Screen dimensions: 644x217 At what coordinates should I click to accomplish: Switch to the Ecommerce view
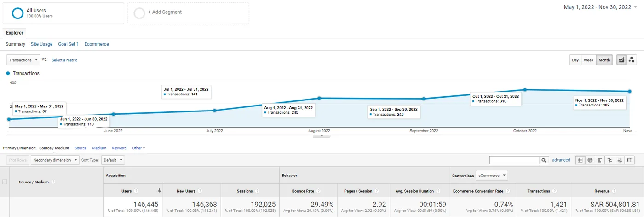(97, 44)
